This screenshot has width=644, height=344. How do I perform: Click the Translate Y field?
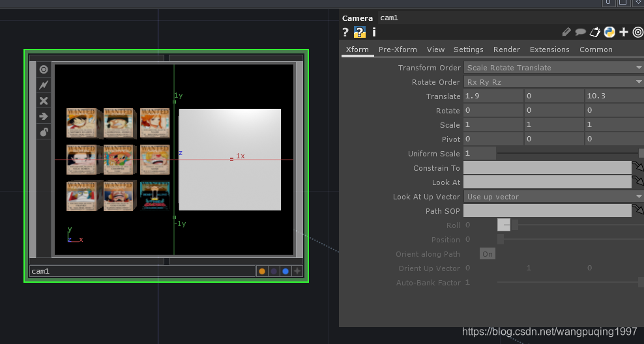(554, 96)
